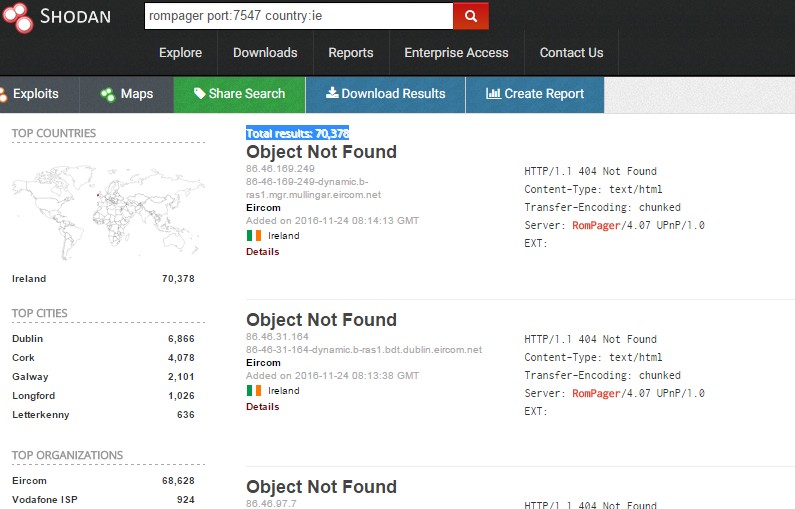This screenshot has height=509, width=795.
Task: Click Eircom organization in second result
Action: [263, 362]
